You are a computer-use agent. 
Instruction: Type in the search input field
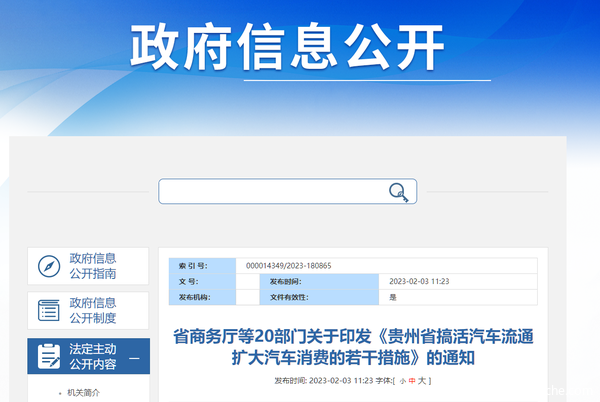pyautogui.click(x=272, y=191)
